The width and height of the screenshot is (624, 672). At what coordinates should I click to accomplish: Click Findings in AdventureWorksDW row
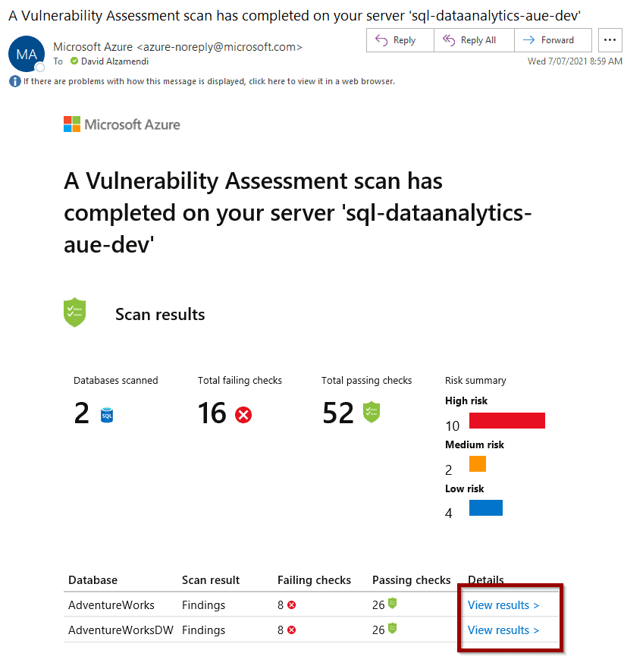pos(203,630)
